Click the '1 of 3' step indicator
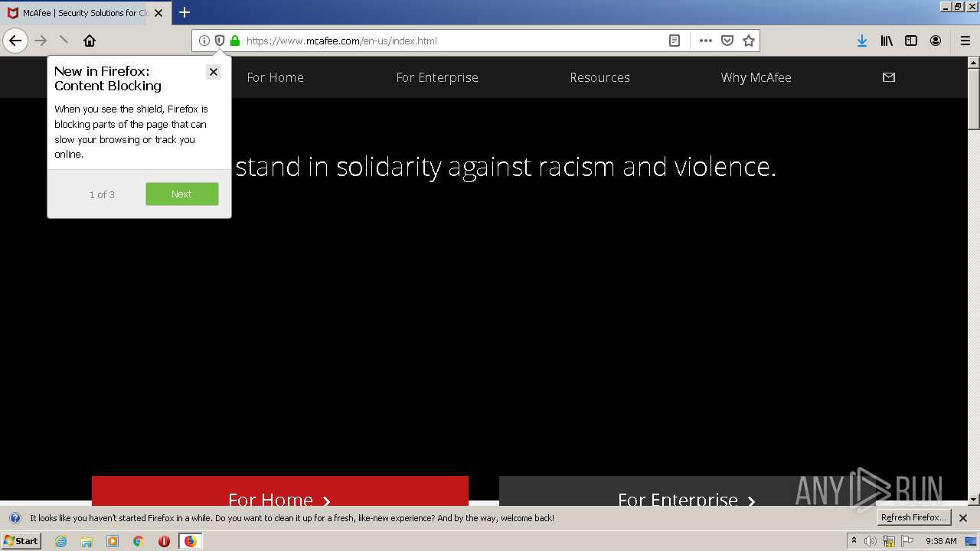Viewport: 980px width, 551px height. click(102, 194)
